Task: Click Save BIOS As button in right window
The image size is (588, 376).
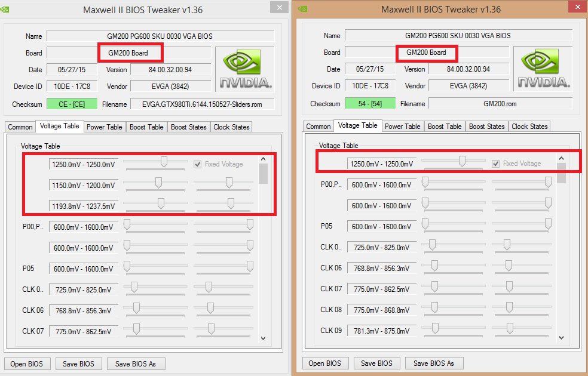Action: tap(434, 363)
